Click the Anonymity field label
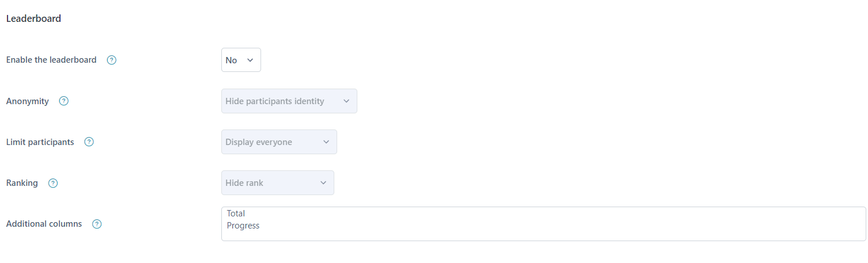Screen dimensions: 868x263 tap(28, 101)
